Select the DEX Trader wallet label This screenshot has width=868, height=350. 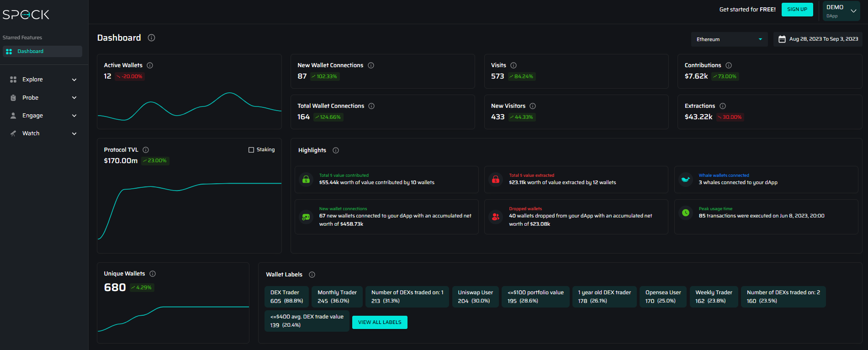(286, 297)
